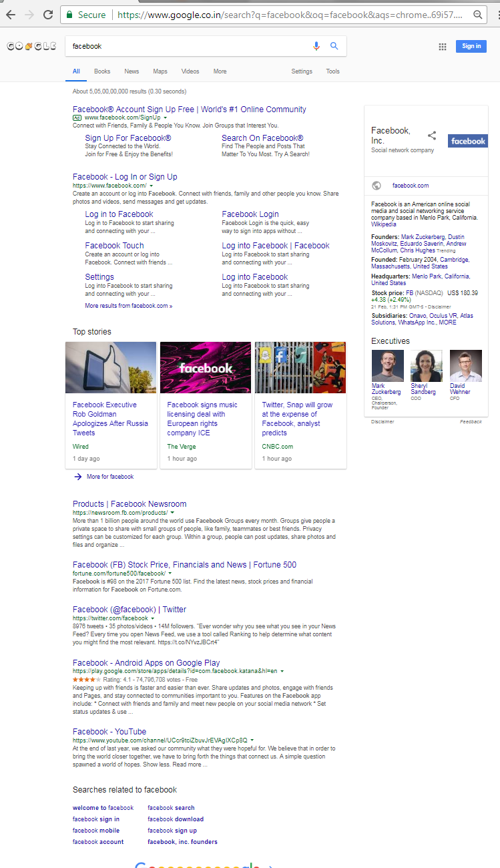Open dropdown next to youtube.com channel URL
The width and height of the screenshot is (500, 868).
(x=252, y=740)
